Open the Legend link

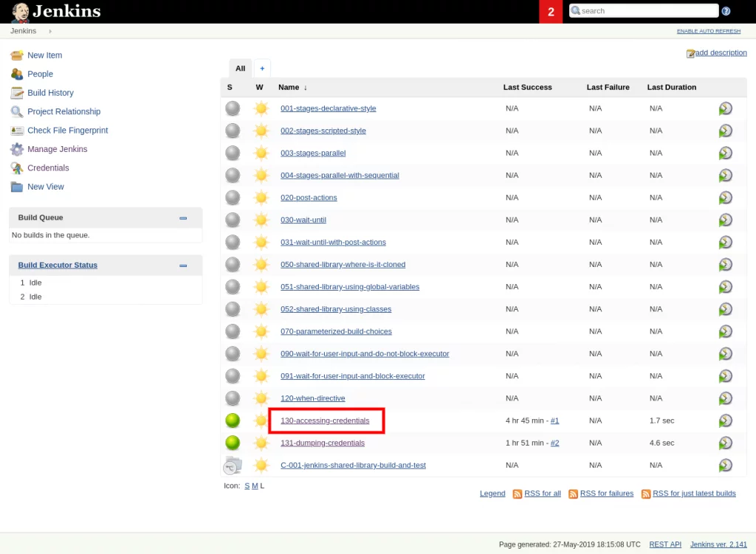492,494
